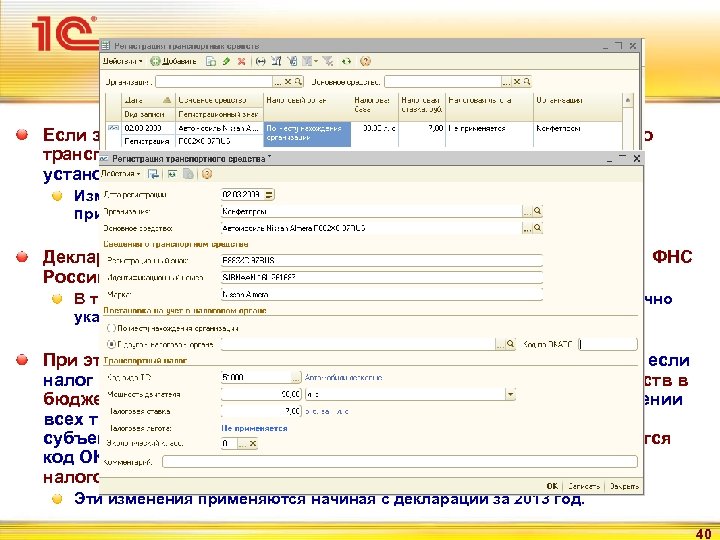Open the Действия menu in the registration form

pos(121,174)
